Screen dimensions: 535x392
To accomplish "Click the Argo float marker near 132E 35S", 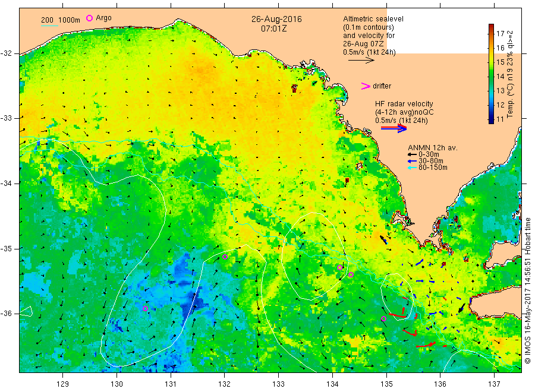I will [225, 257].
